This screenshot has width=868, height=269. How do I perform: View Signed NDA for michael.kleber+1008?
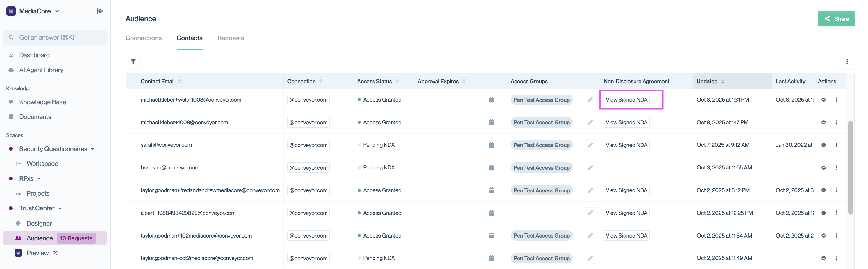(x=626, y=122)
